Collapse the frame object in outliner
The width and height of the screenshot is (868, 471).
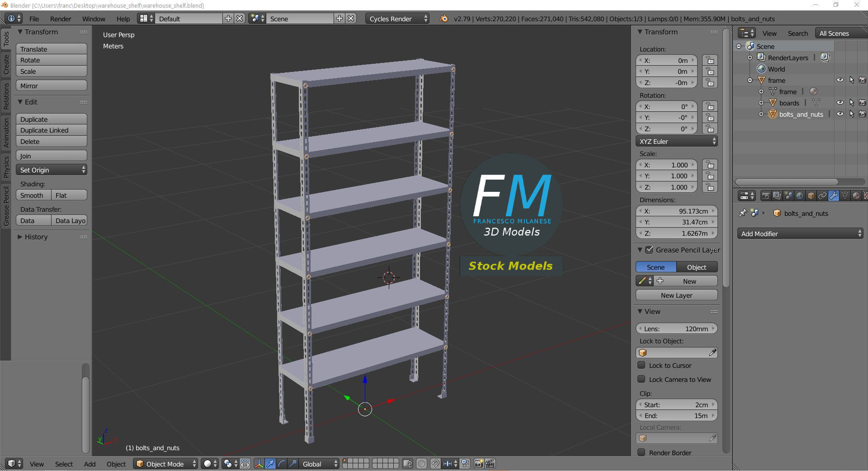point(750,80)
